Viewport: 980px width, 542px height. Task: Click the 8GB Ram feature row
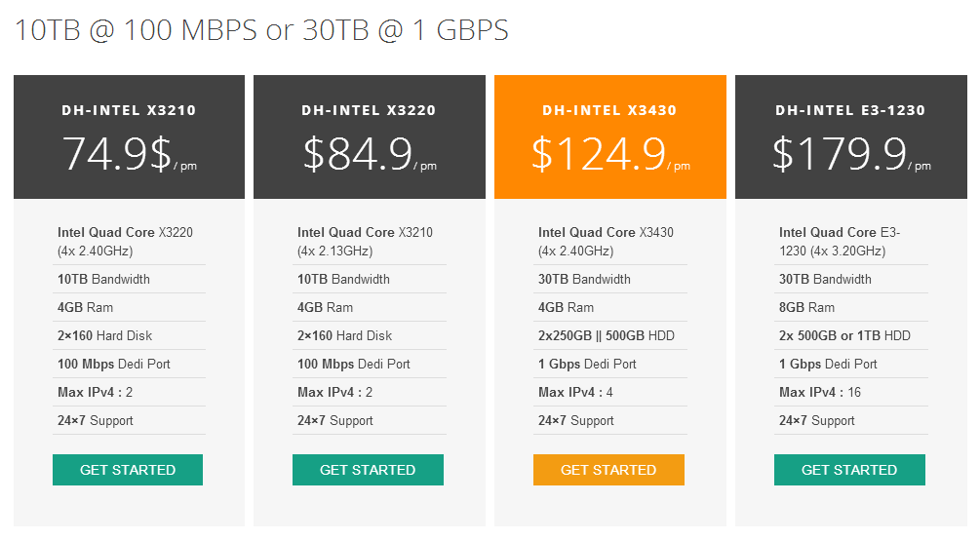807,307
